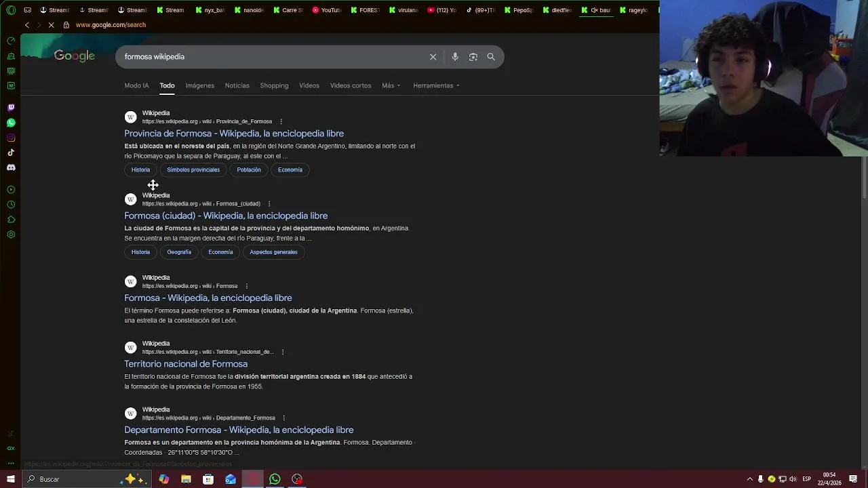The height and width of the screenshot is (488, 868).
Task: Expand the Más search filter dropdown
Action: pyautogui.click(x=391, y=85)
